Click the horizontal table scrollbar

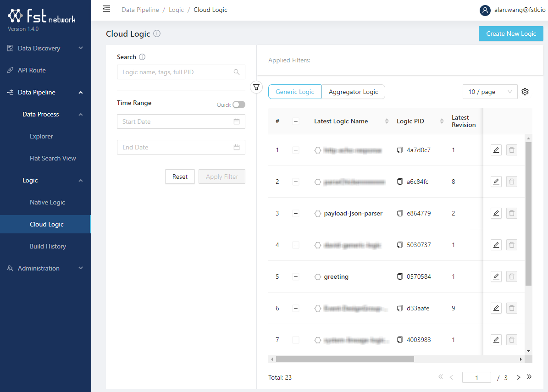coord(345,359)
